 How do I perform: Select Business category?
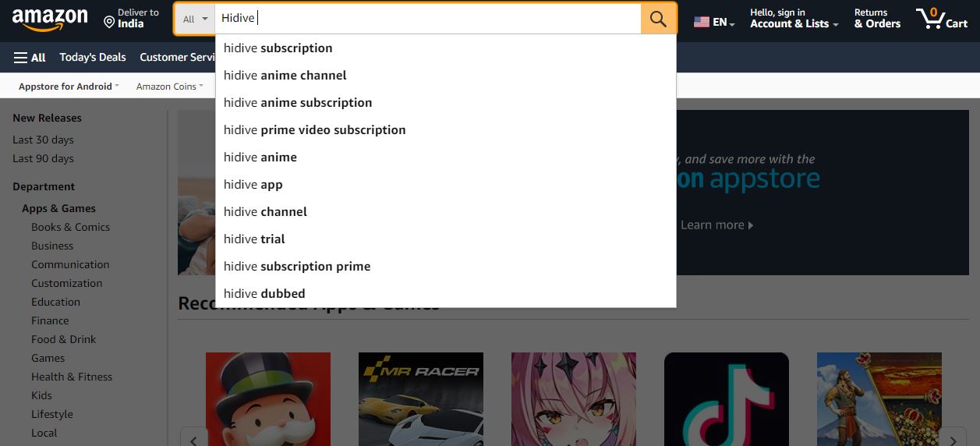point(52,246)
